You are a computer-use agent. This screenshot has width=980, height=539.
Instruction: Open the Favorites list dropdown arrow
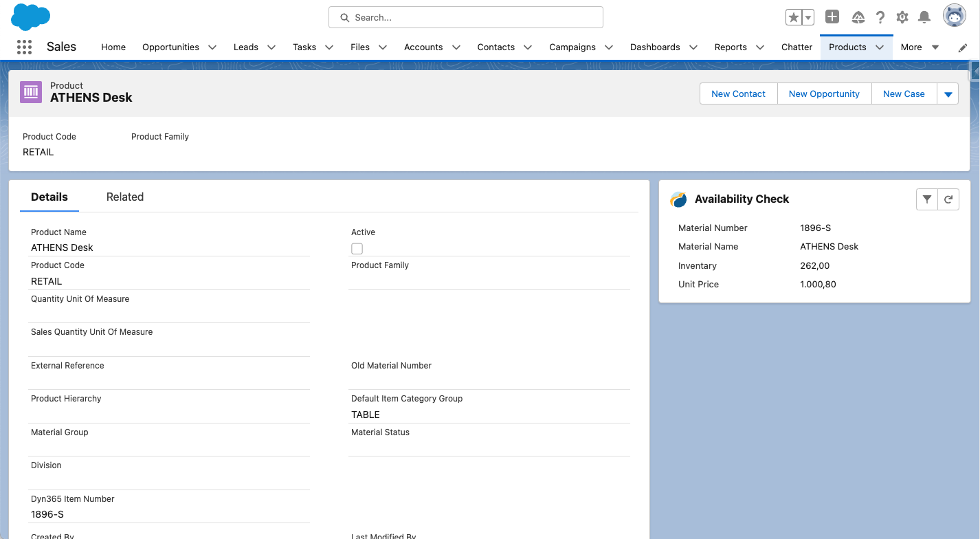click(x=808, y=17)
